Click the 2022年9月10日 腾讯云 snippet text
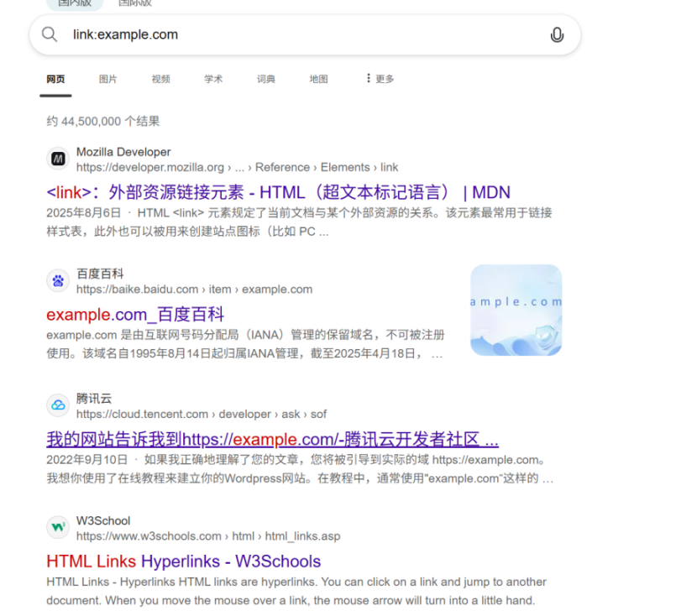The width and height of the screenshot is (697, 616). tap(300, 469)
